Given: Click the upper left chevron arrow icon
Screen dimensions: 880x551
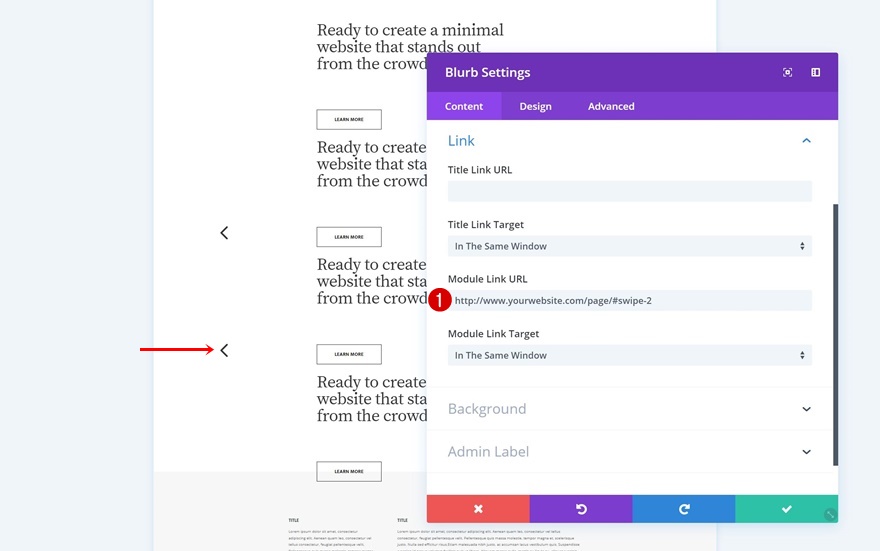Looking at the screenshot, I should pos(224,233).
